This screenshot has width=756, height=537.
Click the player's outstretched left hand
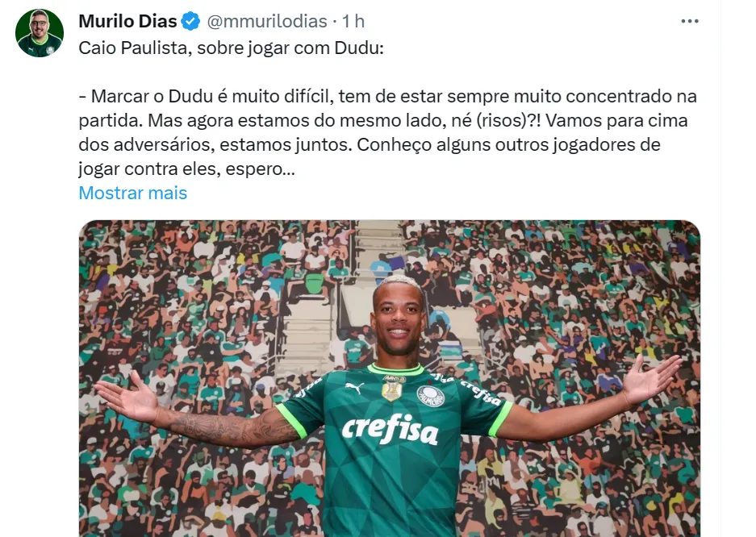(651, 380)
